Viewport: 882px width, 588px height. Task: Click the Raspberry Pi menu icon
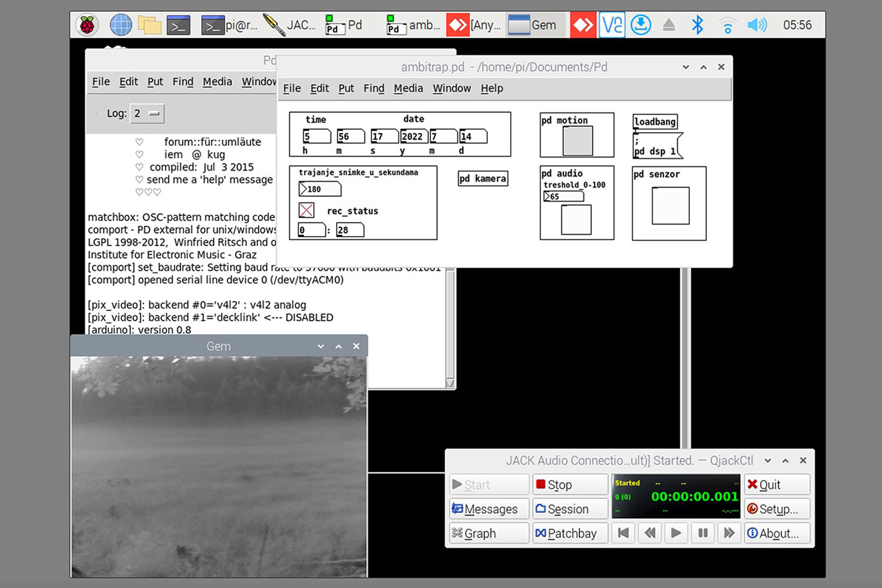(x=87, y=25)
